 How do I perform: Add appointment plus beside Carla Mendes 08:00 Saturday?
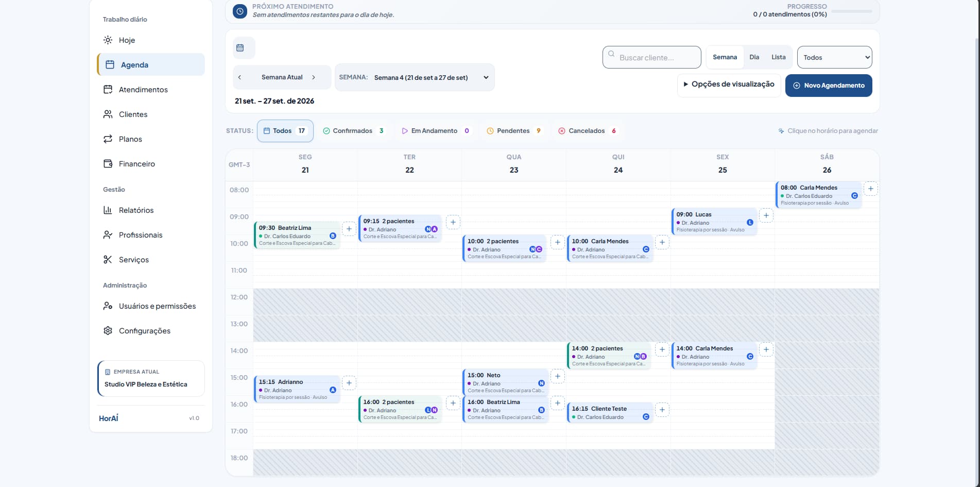point(870,189)
